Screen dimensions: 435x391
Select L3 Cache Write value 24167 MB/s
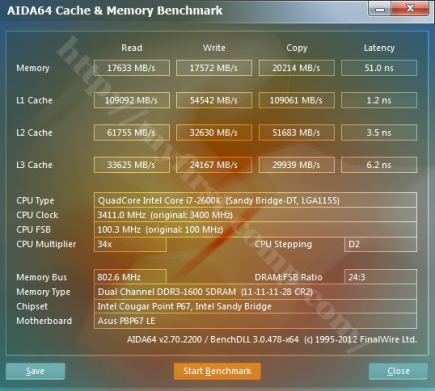(x=214, y=165)
